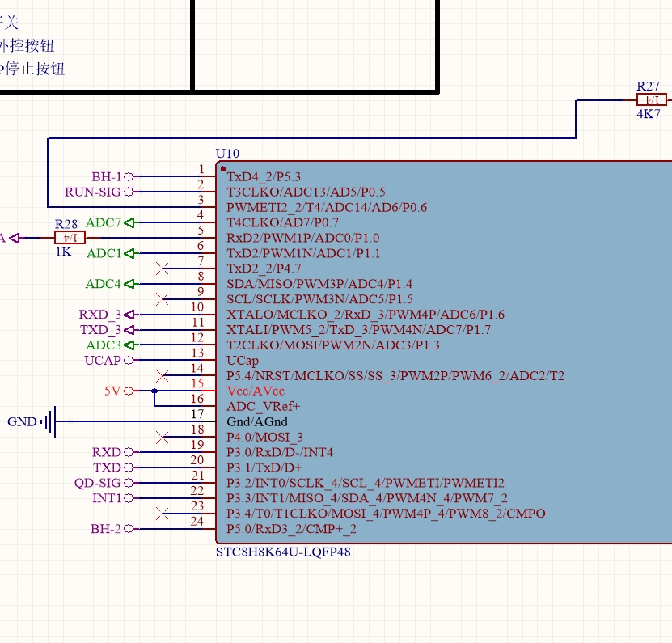Click the P3.4/T0/T1CLKO pin name
Image resolution: width=672 pixels, height=643 pixels.
pos(387,514)
